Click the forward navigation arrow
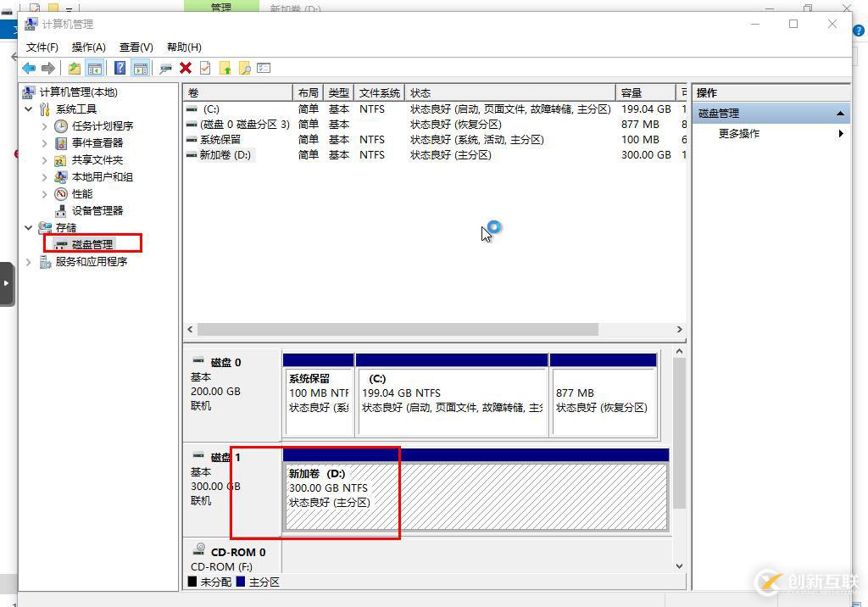The image size is (868, 607). coord(47,68)
